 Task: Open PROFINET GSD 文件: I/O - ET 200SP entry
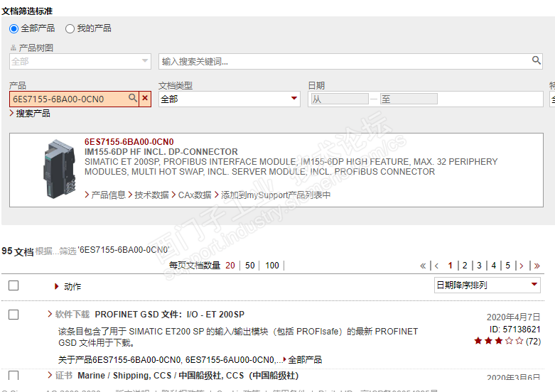(x=170, y=315)
